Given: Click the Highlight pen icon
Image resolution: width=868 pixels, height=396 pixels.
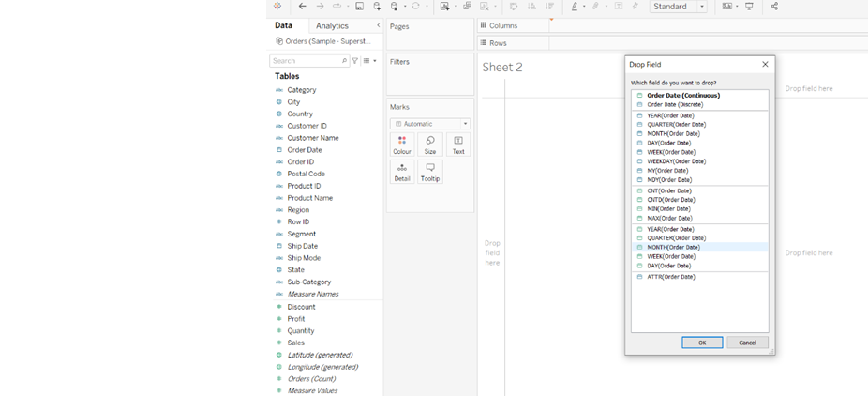Looking at the screenshot, I should [x=575, y=6].
